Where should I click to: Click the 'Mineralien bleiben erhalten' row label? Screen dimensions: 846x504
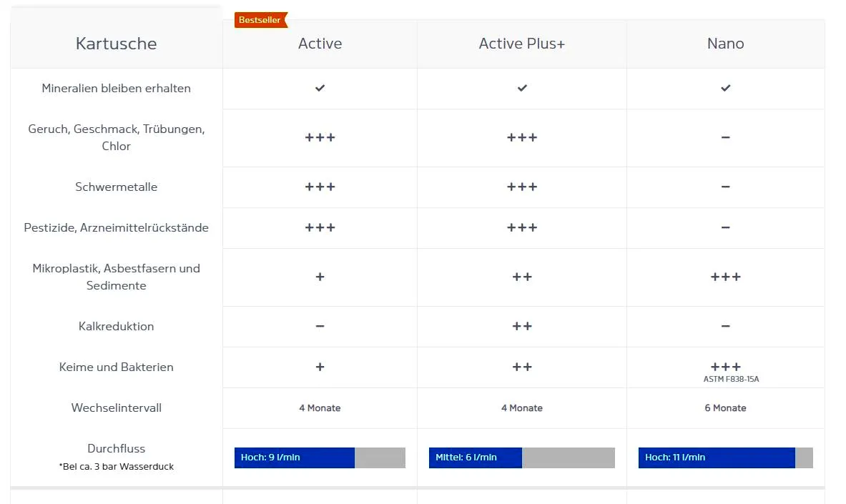(x=116, y=89)
